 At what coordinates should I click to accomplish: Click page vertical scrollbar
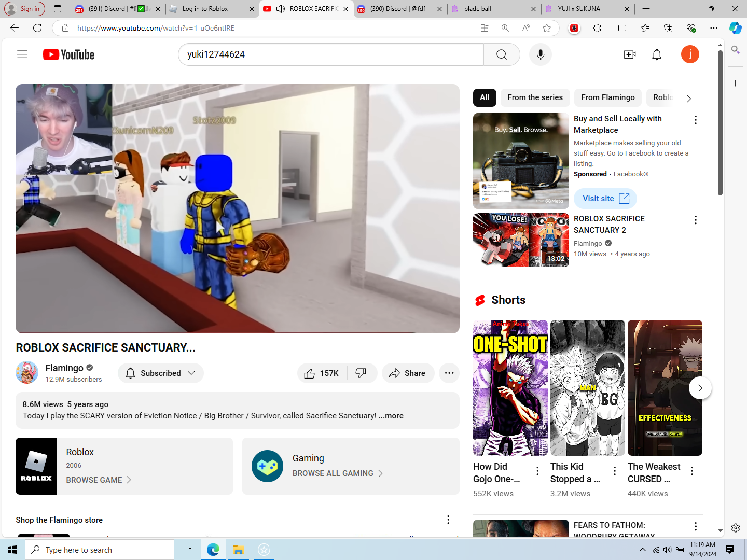click(720, 123)
